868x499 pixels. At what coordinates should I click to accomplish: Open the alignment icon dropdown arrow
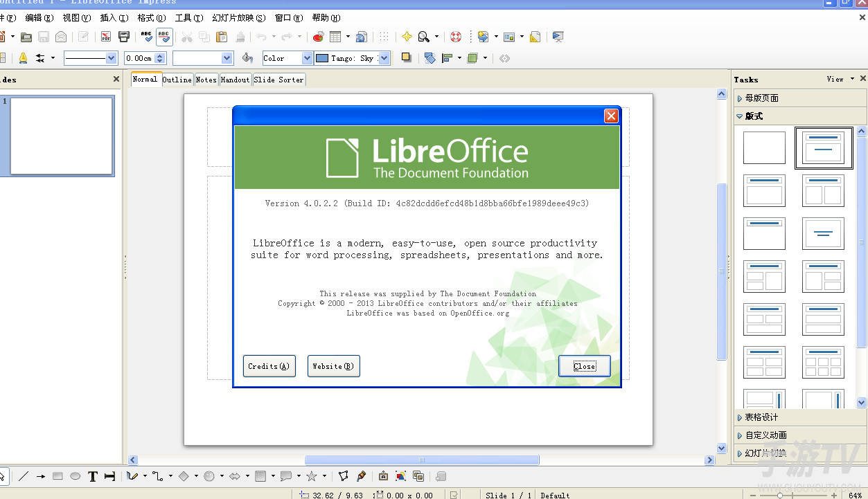click(459, 58)
